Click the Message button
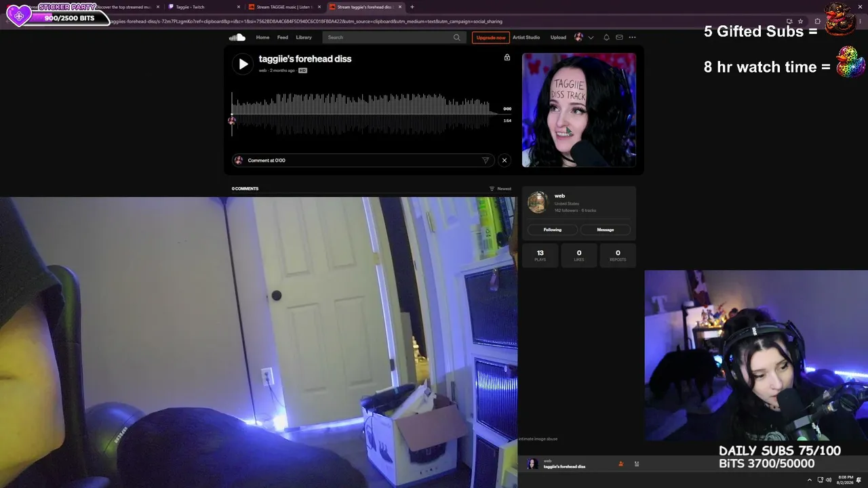Viewport: 868px width, 488px height. pos(606,230)
